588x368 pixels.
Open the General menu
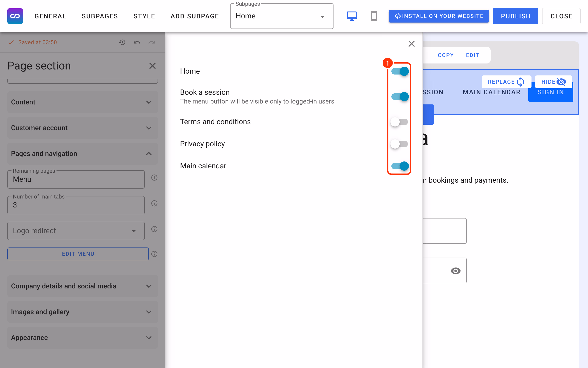(x=50, y=16)
